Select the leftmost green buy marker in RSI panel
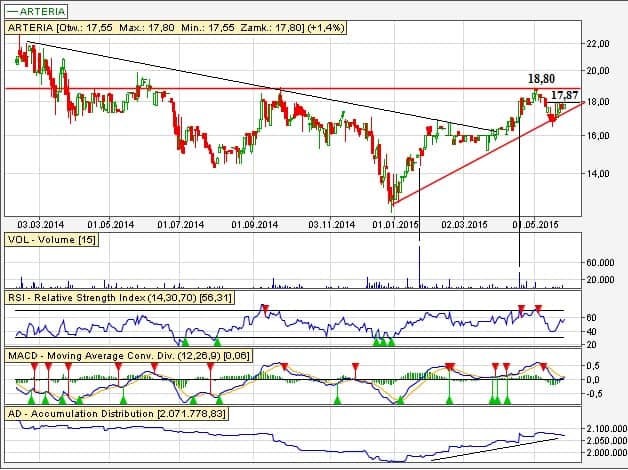The image size is (628, 470). click(x=185, y=342)
